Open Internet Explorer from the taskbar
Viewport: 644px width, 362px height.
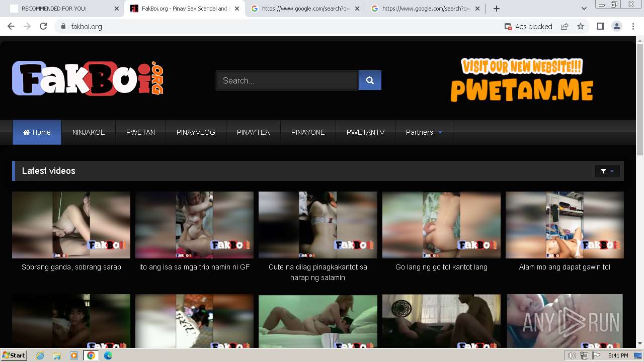coord(40,355)
